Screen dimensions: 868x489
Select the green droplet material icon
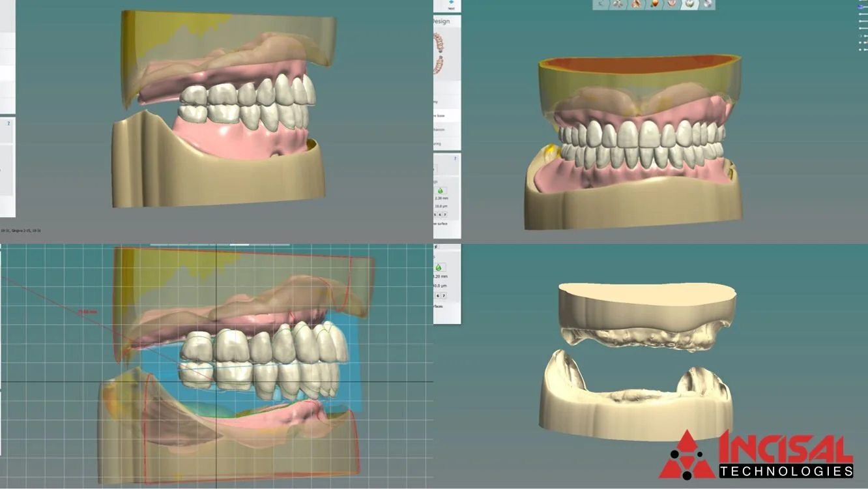pyautogui.click(x=441, y=190)
